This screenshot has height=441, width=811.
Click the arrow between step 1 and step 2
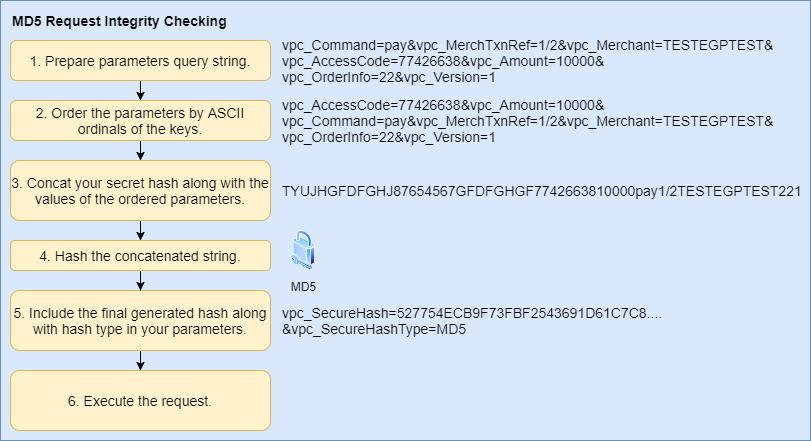pos(141,90)
